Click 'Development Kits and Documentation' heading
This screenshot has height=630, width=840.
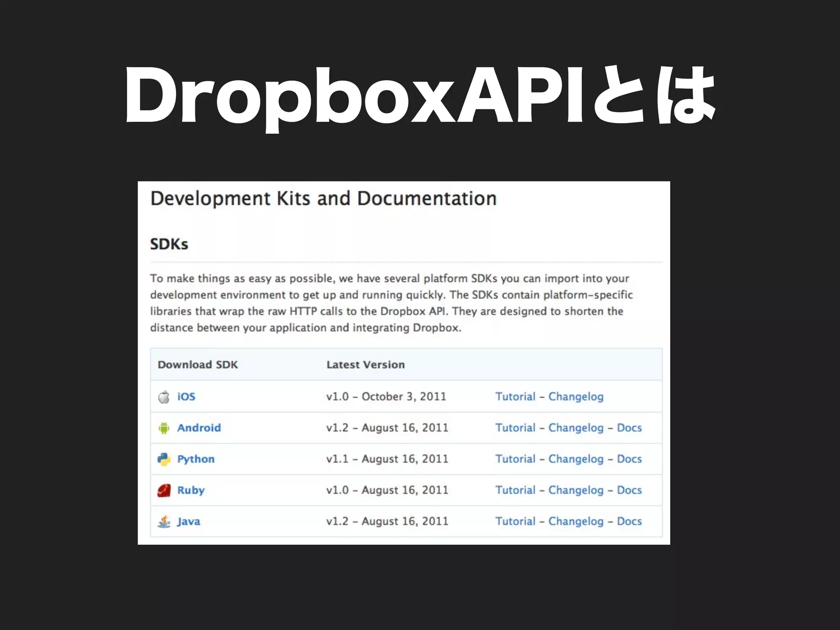point(324,199)
